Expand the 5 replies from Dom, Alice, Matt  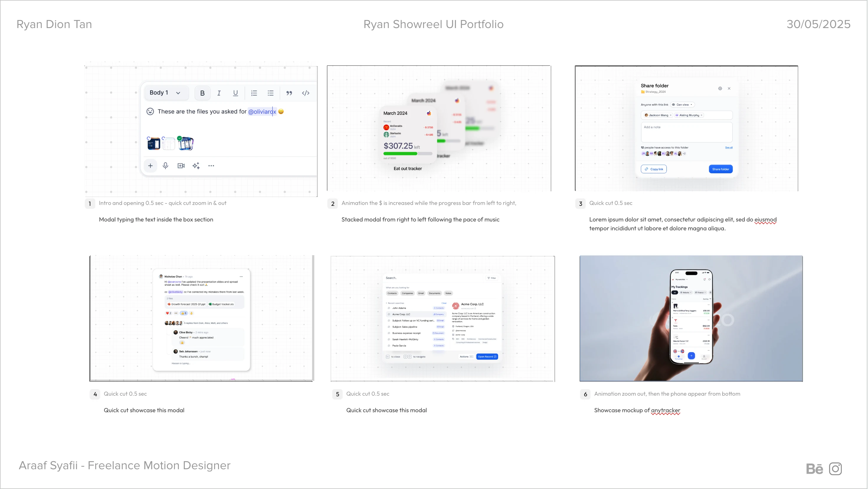[x=206, y=323]
